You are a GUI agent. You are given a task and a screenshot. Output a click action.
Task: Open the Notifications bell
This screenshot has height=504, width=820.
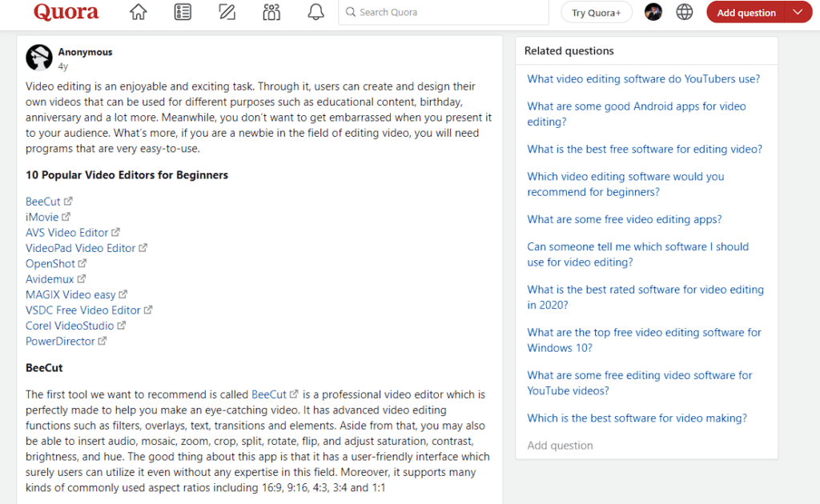[x=316, y=12]
